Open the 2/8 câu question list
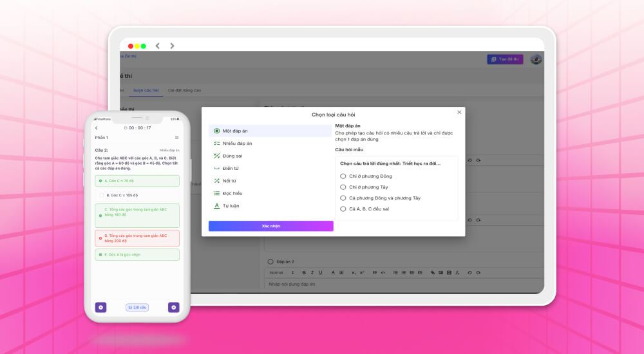This screenshot has width=644, height=354. click(x=137, y=307)
